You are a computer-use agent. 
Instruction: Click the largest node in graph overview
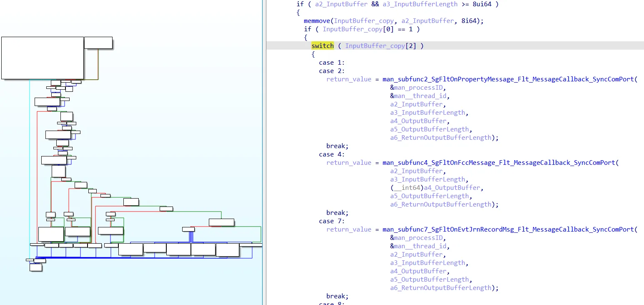(x=43, y=58)
